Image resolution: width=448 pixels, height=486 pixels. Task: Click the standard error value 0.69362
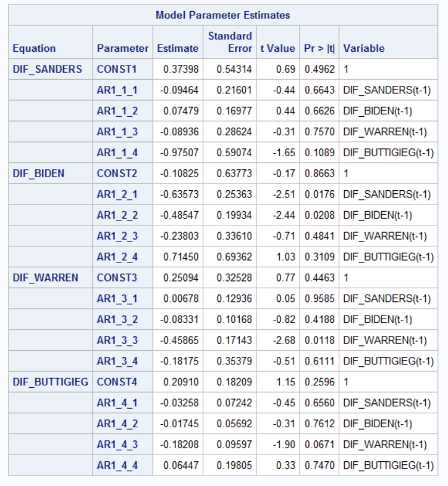[x=234, y=257]
